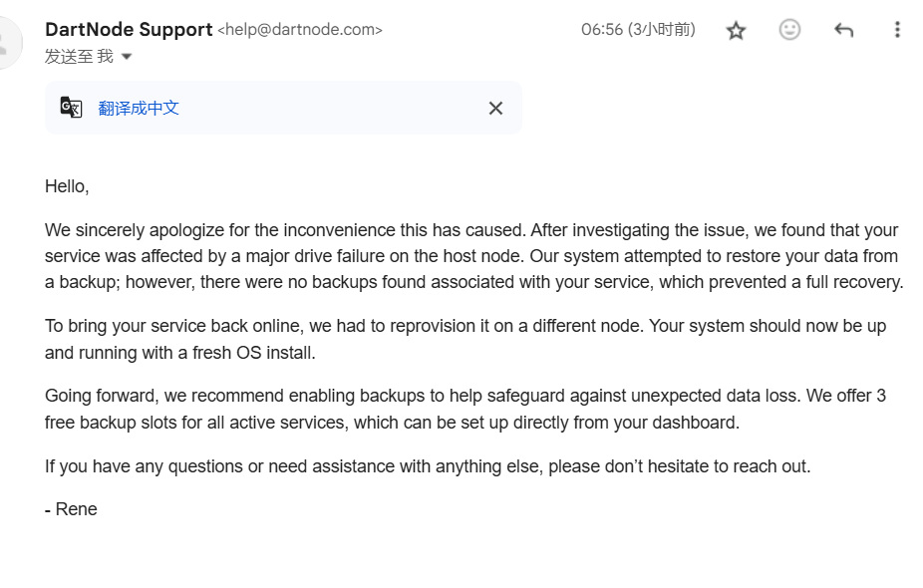The image size is (923, 588).
Task: Open the sender's profile avatar
Action: point(7,43)
